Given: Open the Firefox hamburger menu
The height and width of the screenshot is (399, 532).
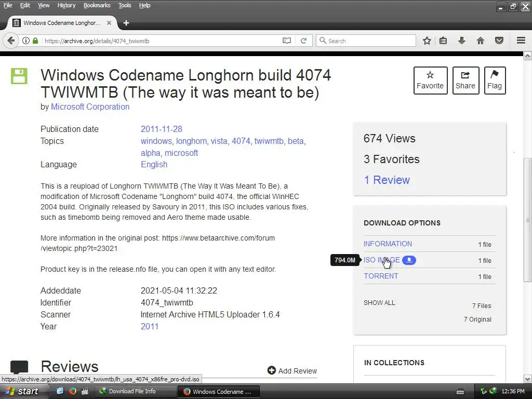Looking at the screenshot, I should 521,41.
